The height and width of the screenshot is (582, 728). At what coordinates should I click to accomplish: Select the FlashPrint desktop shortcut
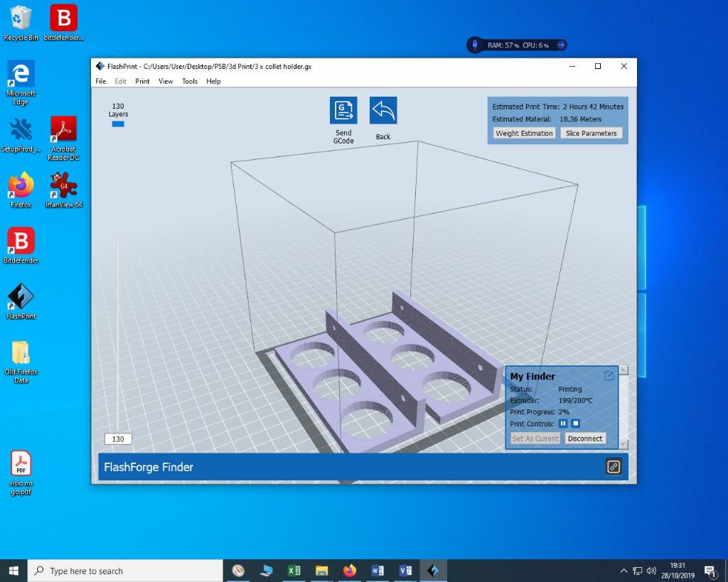pos(21,302)
